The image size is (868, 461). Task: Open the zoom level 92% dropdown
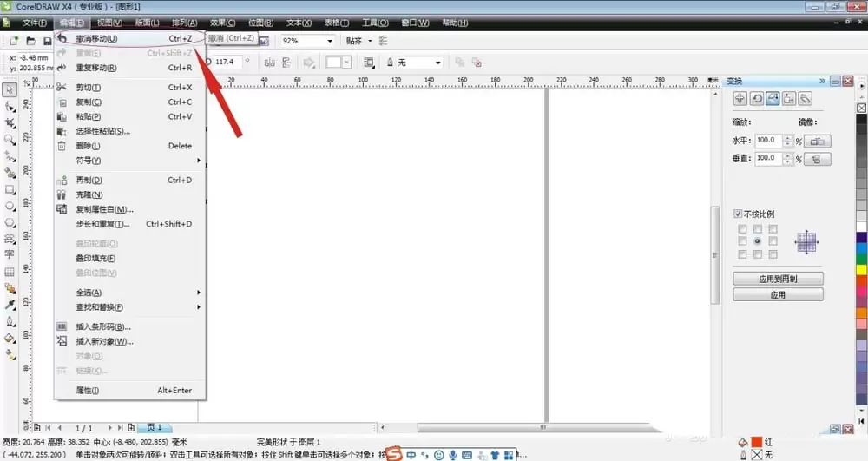coord(330,41)
